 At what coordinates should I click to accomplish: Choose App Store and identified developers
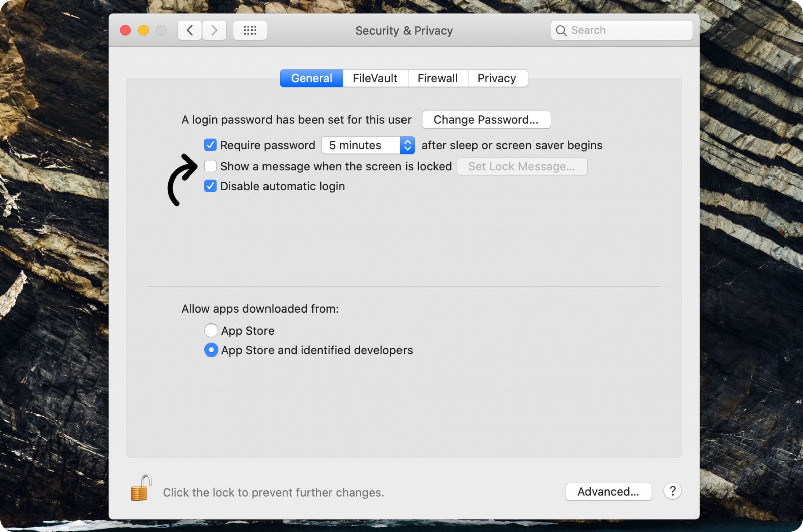pyautogui.click(x=211, y=350)
